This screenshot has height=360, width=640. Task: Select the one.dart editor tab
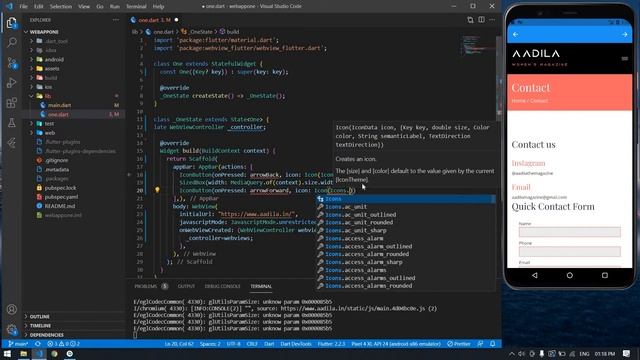(x=154, y=20)
